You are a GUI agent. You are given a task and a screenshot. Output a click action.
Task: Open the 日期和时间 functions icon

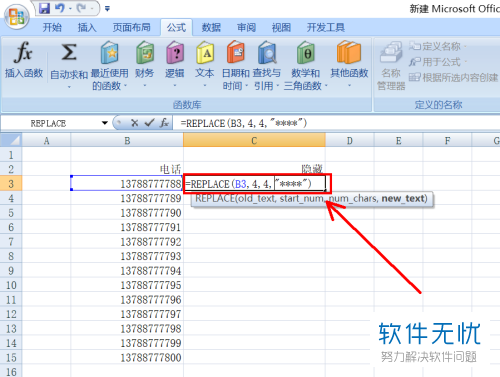coord(236,52)
